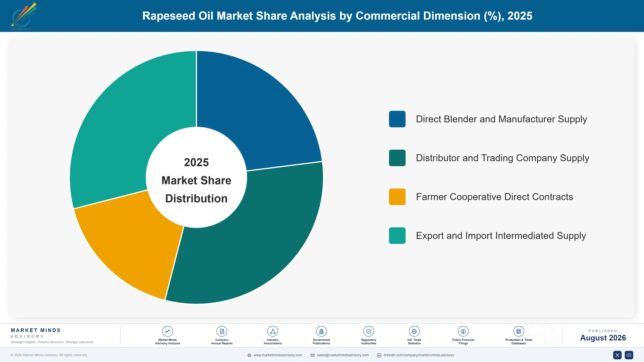The image size is (644, 362).
Task: Click the Market Minds Advisory logo in header
Action: [23, 16]
